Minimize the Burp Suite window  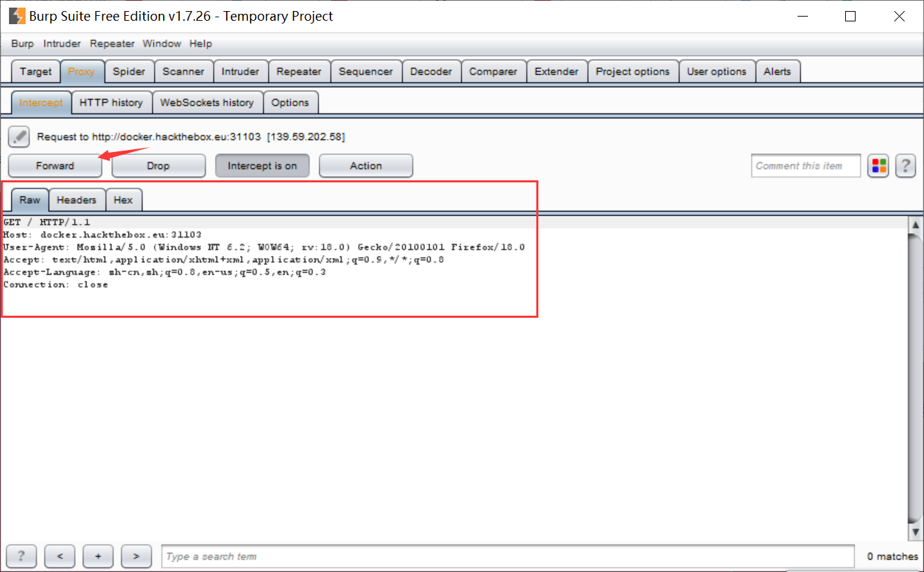point(803,17)
